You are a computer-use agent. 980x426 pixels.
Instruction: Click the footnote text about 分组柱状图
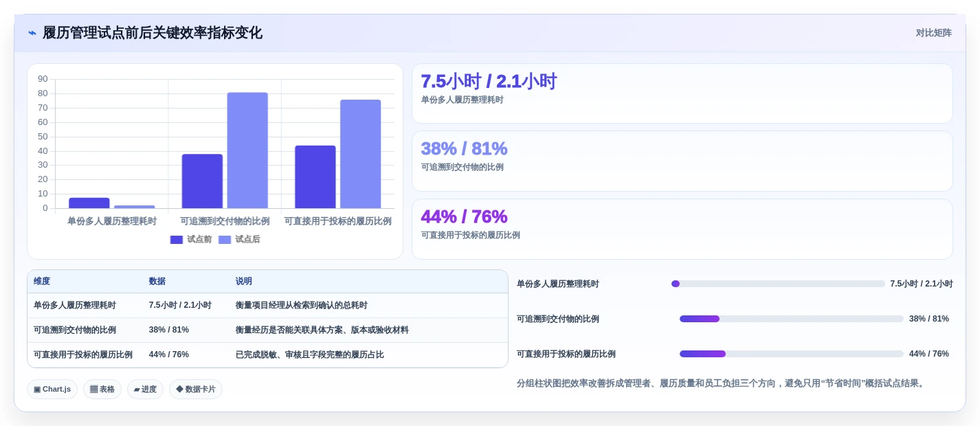tap(722, 383)
